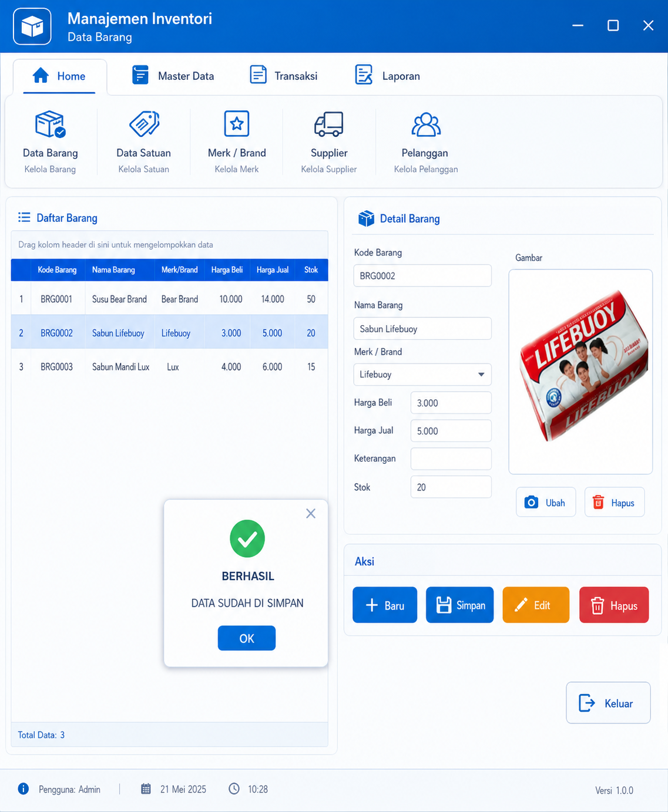Click the Detail Barang box icon

point(366,218)
